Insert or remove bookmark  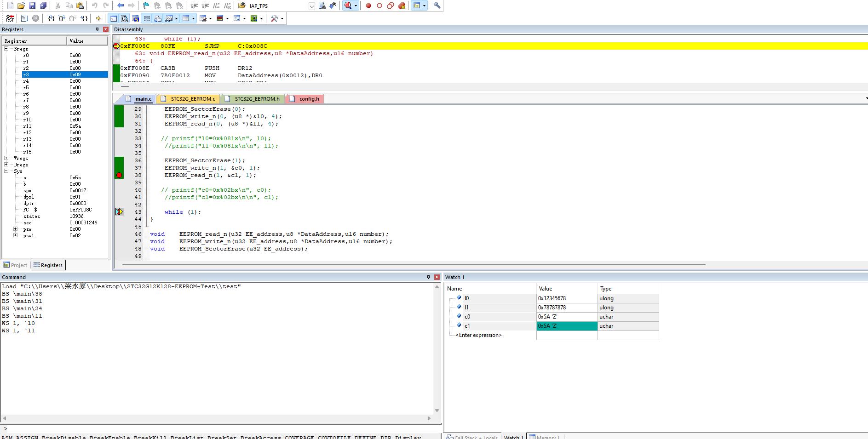(x=146, y=6)
